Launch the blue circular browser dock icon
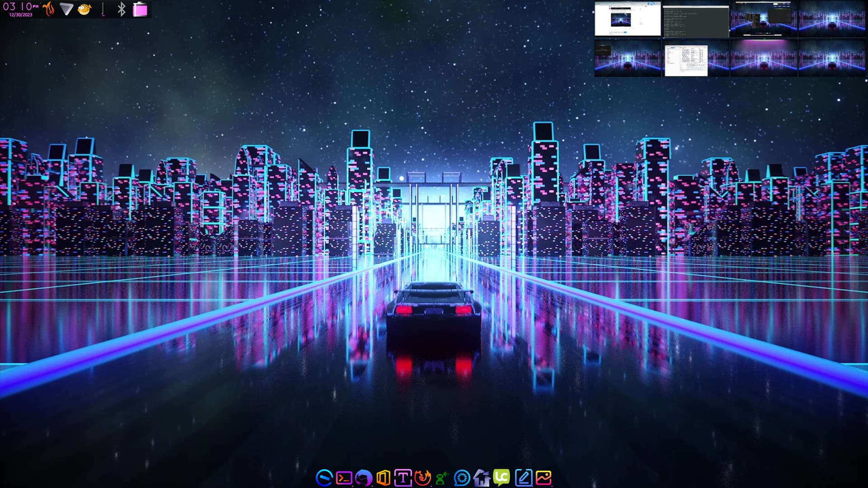This screenshot has height=488, width=868. 324,478
